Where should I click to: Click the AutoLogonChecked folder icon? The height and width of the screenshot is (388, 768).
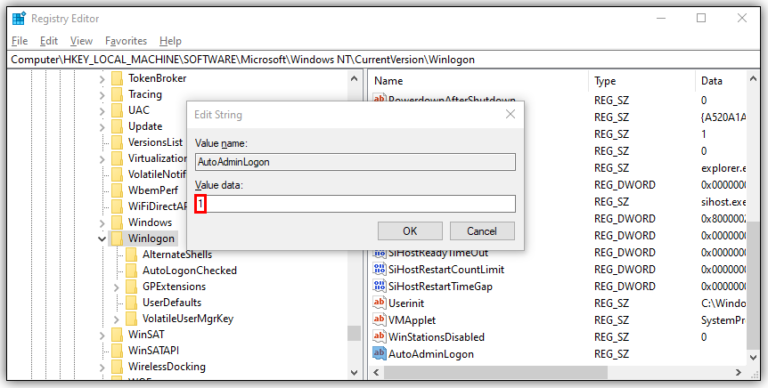coord(131,270)
